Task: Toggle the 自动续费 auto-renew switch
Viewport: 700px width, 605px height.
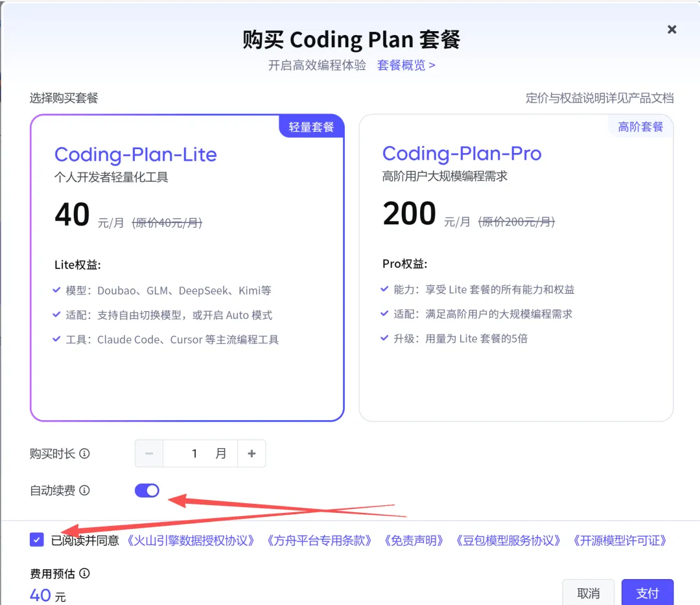Action: click(x=147, y=490)
